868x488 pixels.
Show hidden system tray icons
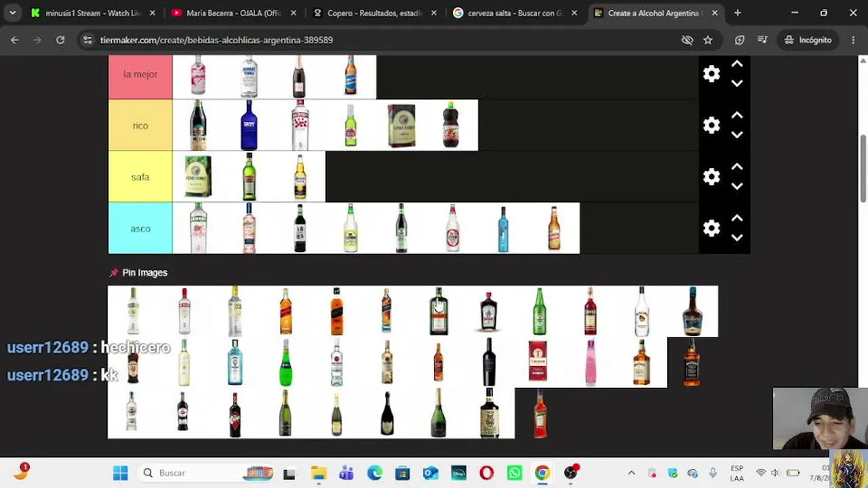(x=631, y=473)
